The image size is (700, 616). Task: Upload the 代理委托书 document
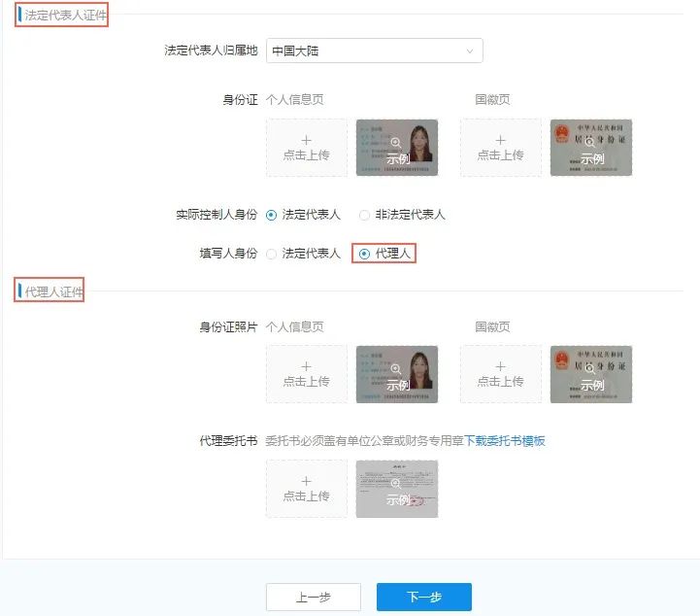point(306,489)
